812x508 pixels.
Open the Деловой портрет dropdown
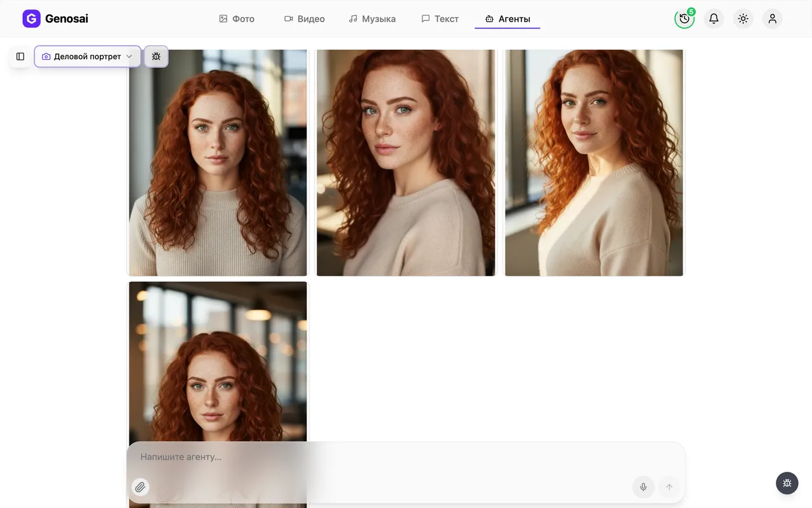pos(88,57)
